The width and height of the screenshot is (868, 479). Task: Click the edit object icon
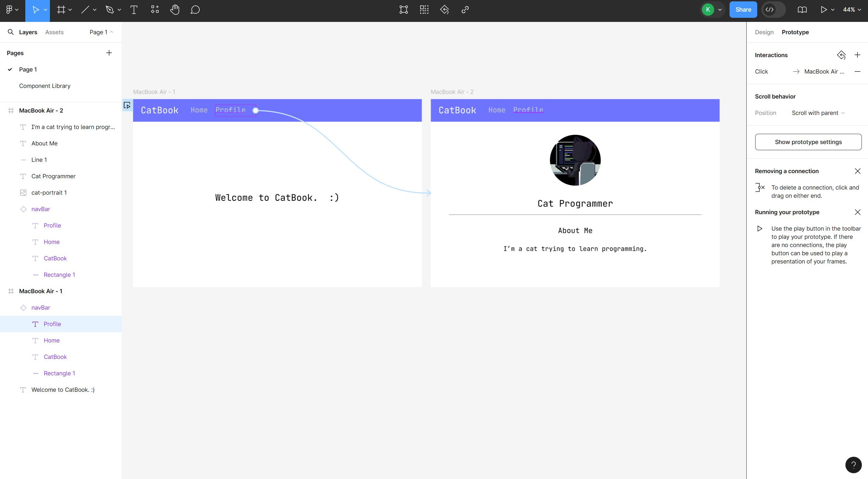pos(403,10)
